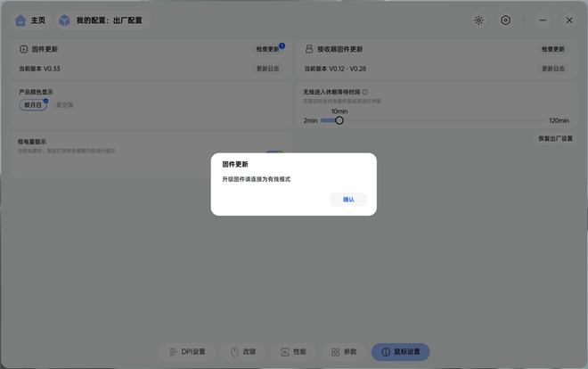Click the 恢复出厂设置 button
Viewport: 588px width, 369px height.
pos(555,139)
